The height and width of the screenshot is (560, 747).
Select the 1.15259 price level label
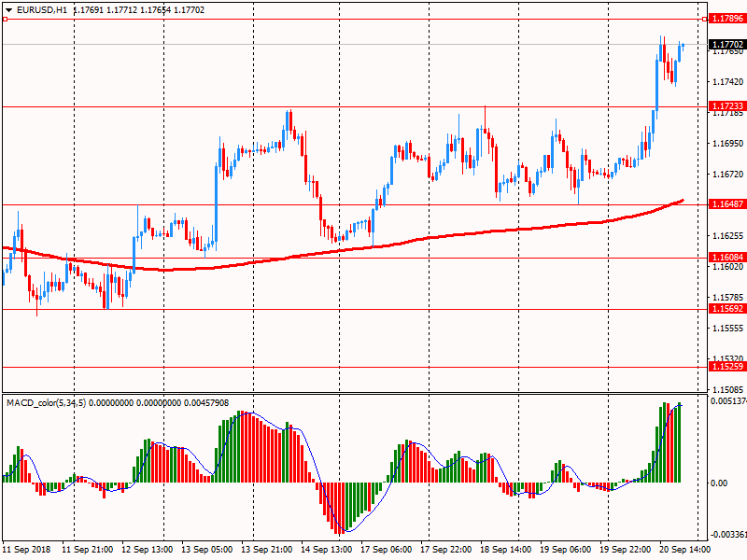pyautogui.click(x=726, y=367)
